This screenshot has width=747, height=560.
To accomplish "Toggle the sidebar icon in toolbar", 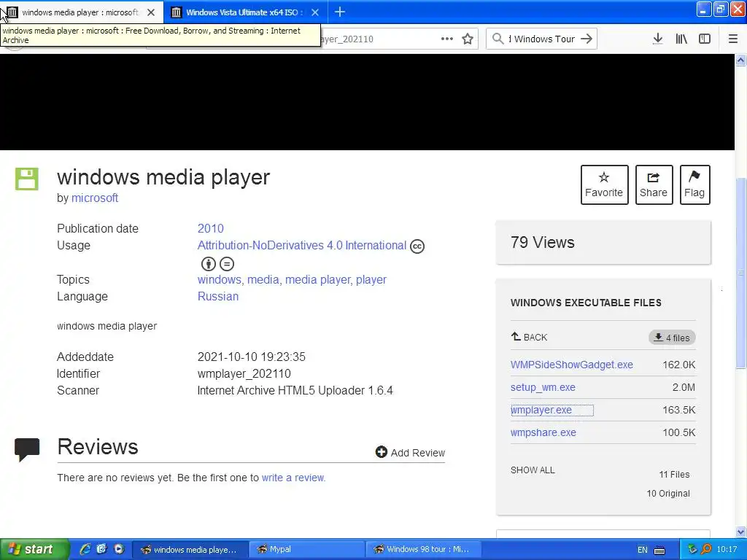I will pos(705,39).
